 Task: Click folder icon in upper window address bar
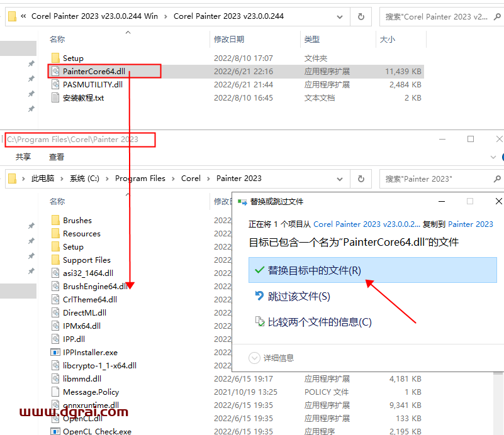(12, 16)
